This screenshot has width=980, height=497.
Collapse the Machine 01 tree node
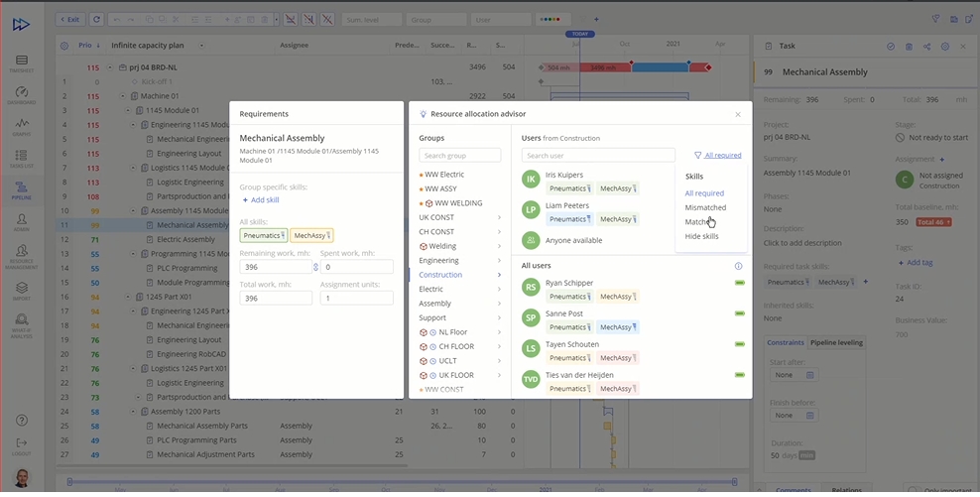[122, 96]
